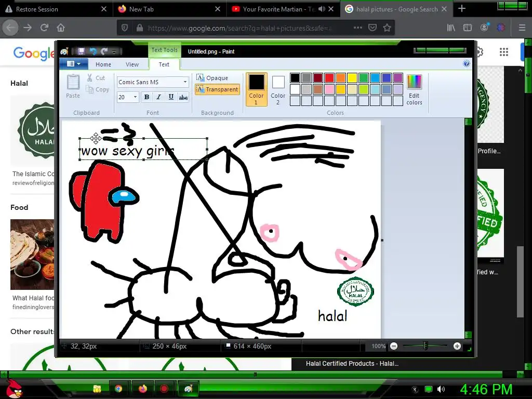532x399 pixels.
Task: Click the Paint zoom slider handle
Action: click(x=425, y=345)
